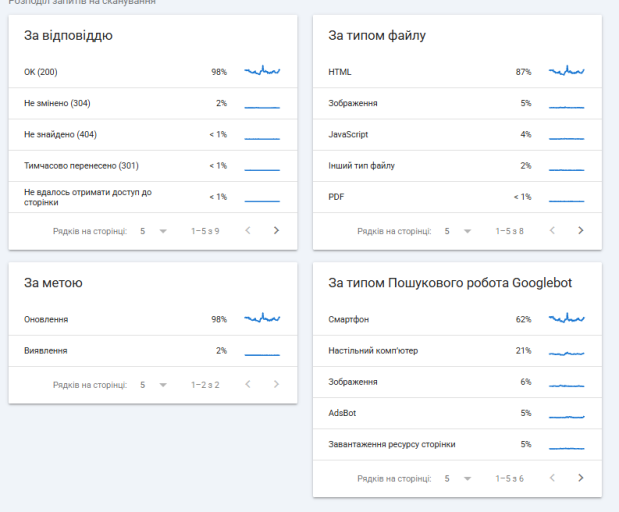The image size is (619, 512).
Task: Click За типом Пошукового робота Googlebot heading
Action: pos(450,283)
